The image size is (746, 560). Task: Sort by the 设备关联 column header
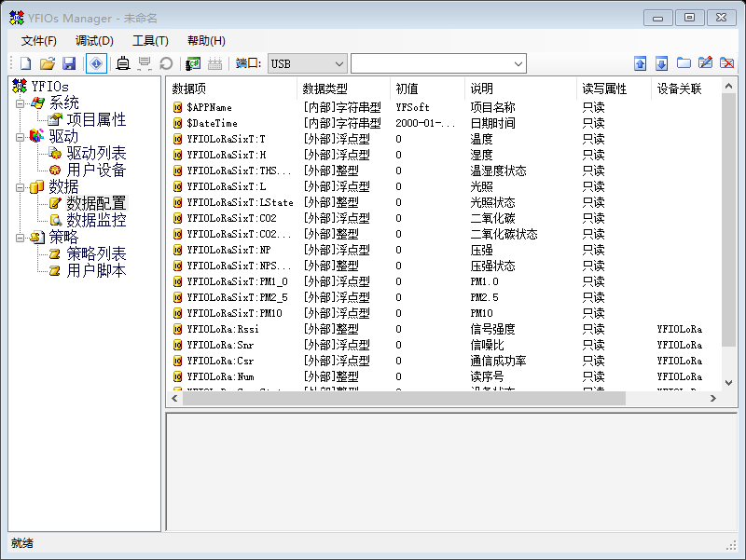click(686, 89)
